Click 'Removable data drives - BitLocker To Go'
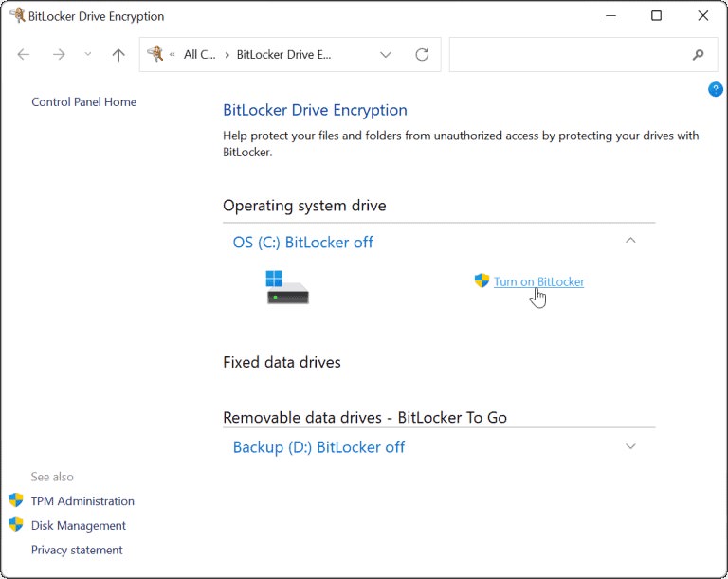The width and height of the screenshot is (728, 579). [x=365, y=417]
